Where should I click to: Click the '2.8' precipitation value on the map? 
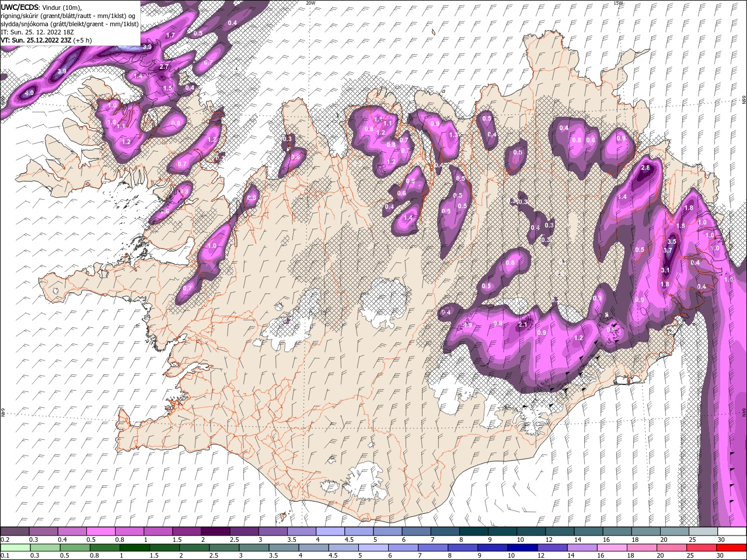coord(645,168)
